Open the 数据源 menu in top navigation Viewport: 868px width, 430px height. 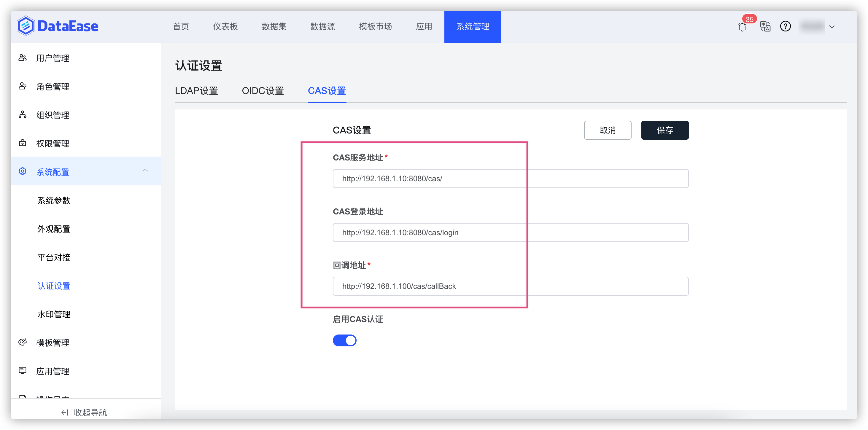click(322, 27)
